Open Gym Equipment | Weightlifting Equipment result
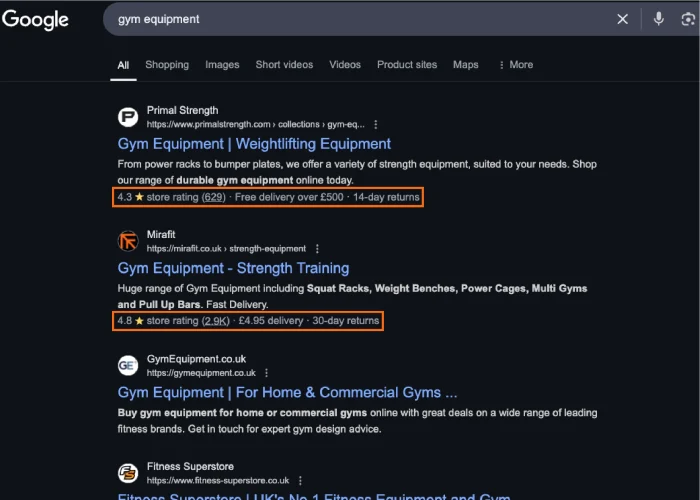Viewport: 700px width, 500px height. (x=254, y=144)
